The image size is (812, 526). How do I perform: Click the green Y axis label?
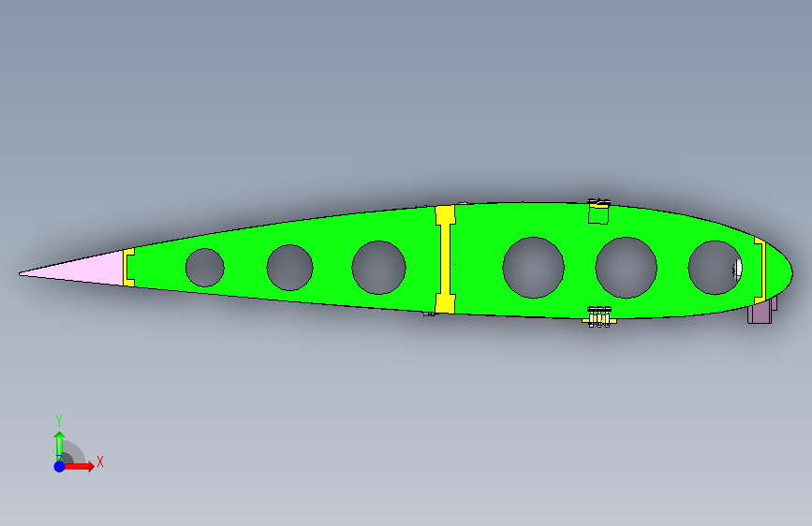[59, 421]
